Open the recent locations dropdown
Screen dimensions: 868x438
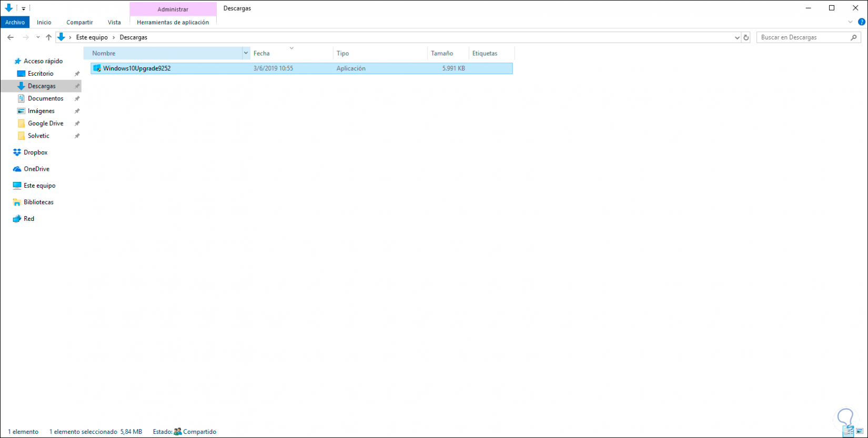(38, 37)
